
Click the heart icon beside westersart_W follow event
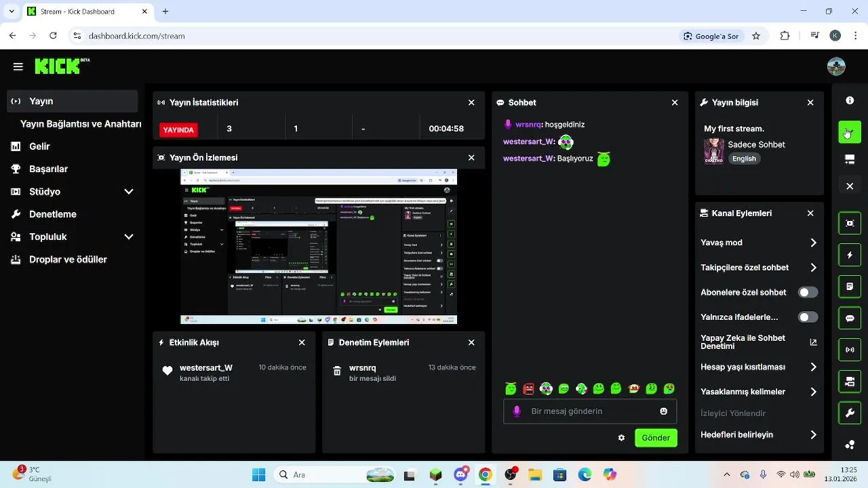click(167, 371)
